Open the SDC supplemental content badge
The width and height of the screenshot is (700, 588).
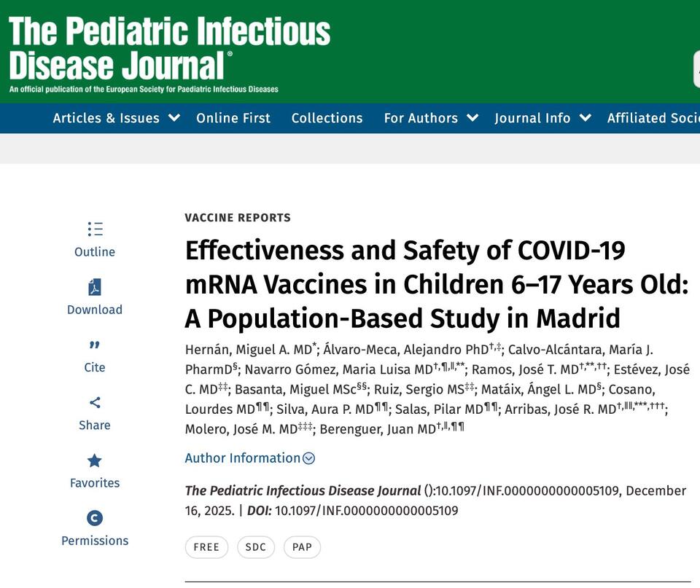click(256, 546)
